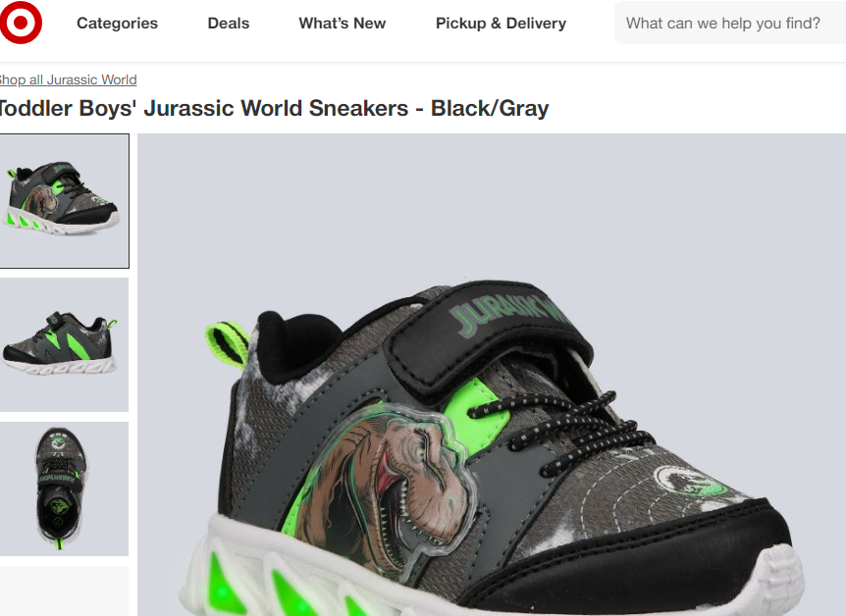Click the green heel pull loop on the large shoe
This screenshot has height=616, width=846.
(x=227, y=344)
